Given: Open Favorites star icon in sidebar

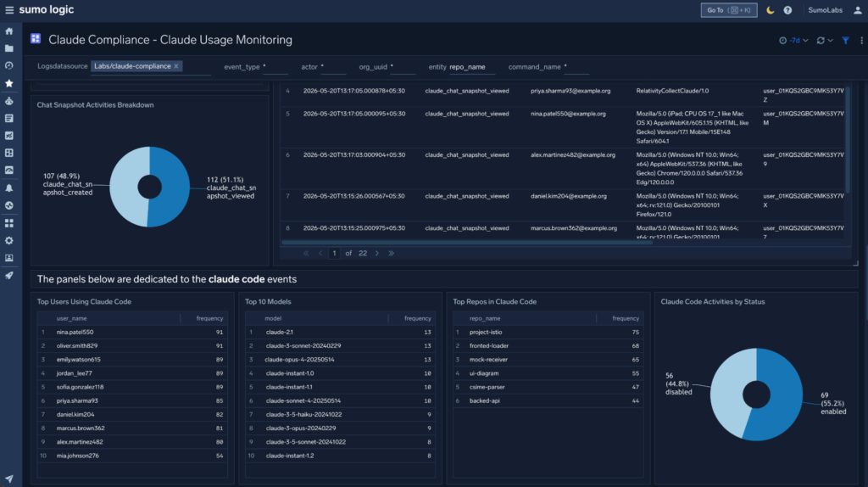Looking at the screenshot, I should (x=9, y=83).
